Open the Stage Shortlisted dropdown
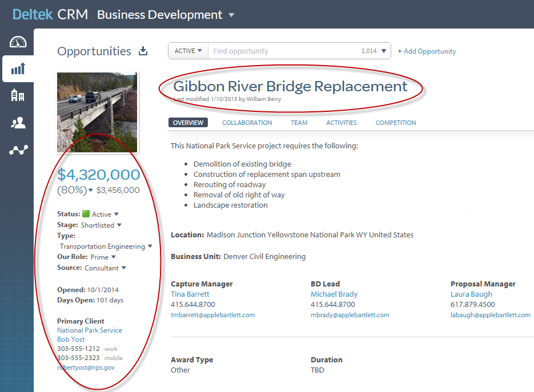Image resolution: width=534 pixels, height=392 pixels. point(119,225)
